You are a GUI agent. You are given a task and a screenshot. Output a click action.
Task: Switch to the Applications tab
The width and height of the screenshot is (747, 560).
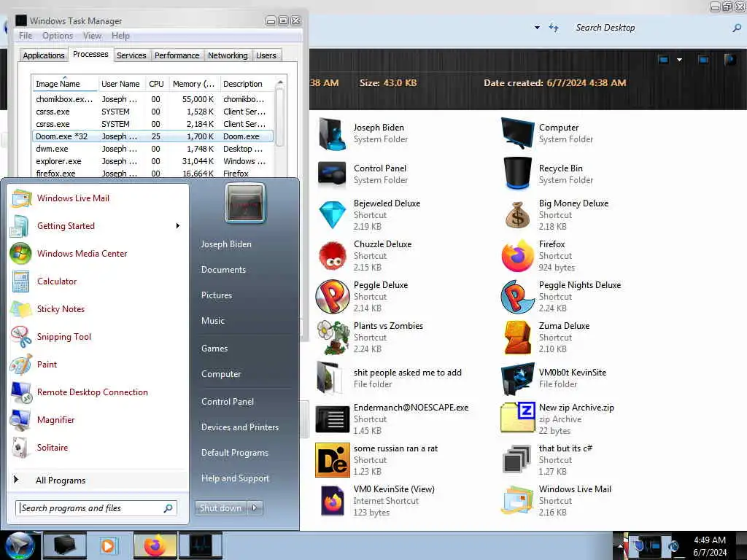coord(43,55)
